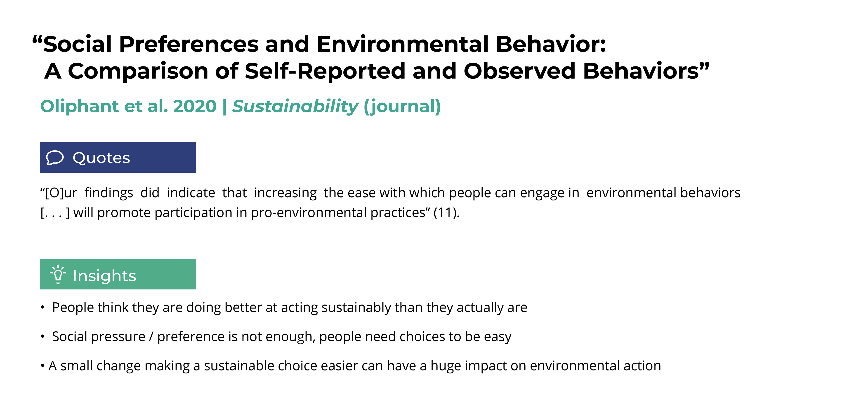Image resolution: width=868 pixels, height=403 pixels.
Task: Select the blue Quotes header box
Action: tap(118, 158)
